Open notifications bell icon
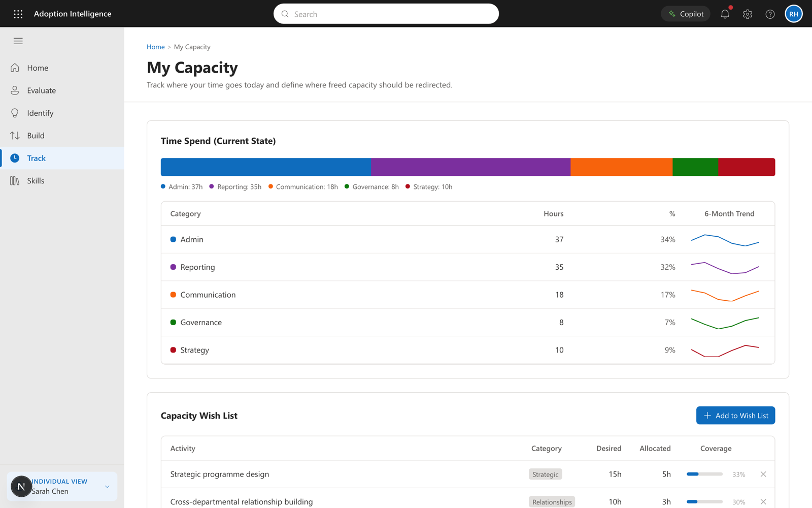This screenshot has width=812, height=508. (x=725, y=14)
